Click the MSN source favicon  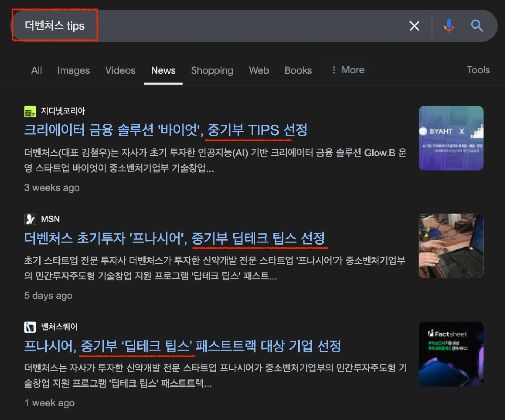point(30,219)
